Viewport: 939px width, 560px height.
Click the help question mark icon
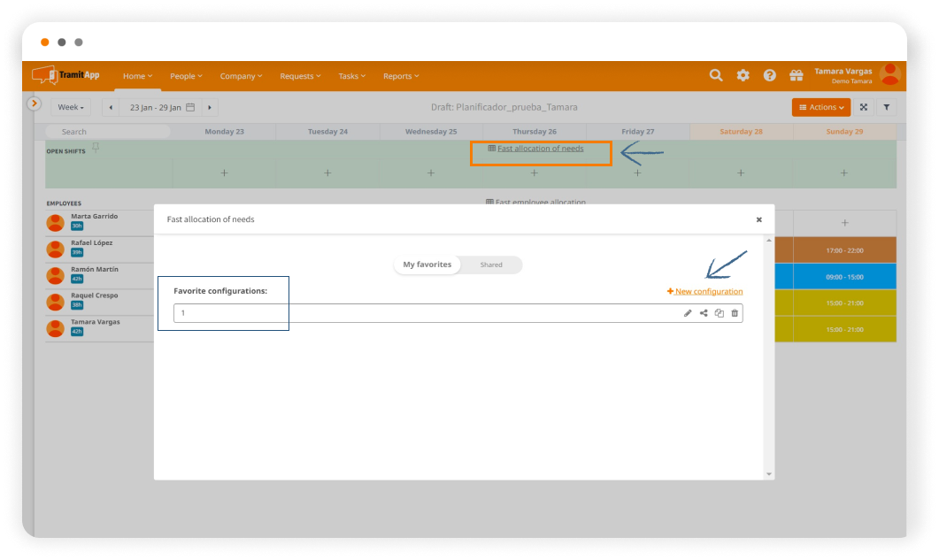coord(769,76)
